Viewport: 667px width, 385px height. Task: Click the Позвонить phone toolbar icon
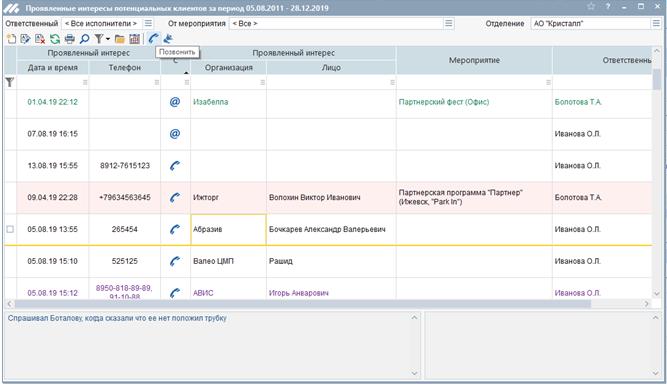tap(153, 39)
